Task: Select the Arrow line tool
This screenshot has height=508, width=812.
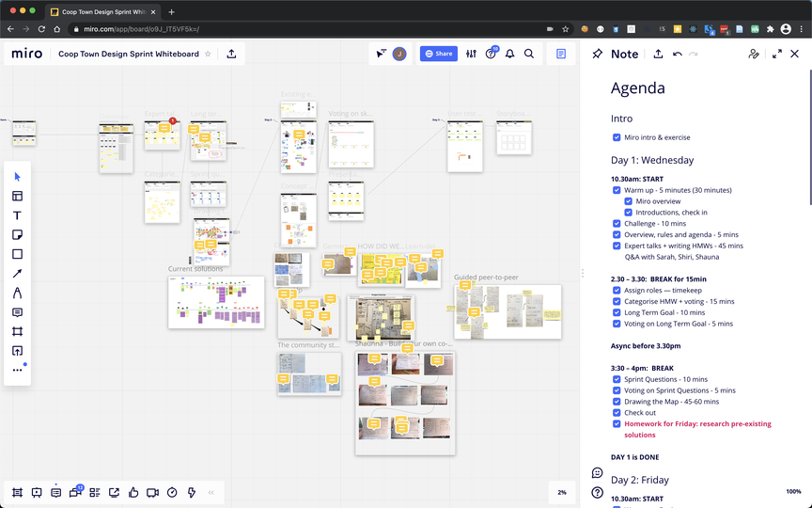Action: 17,273
